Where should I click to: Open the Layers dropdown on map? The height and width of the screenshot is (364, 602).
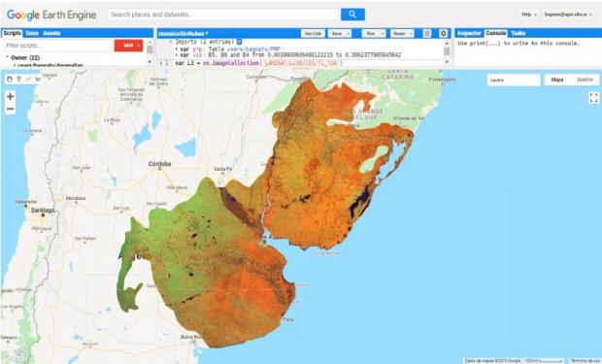[x=514, y=80]
